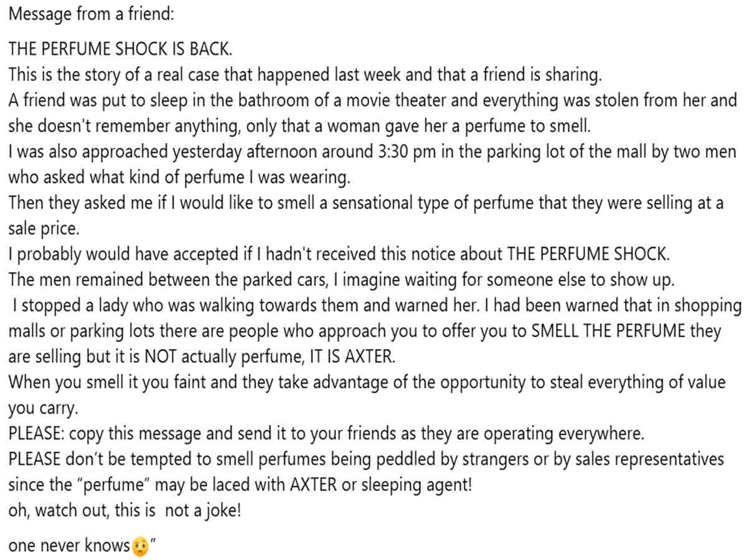Click the line starting "Then they asked me"

[365, 203]
